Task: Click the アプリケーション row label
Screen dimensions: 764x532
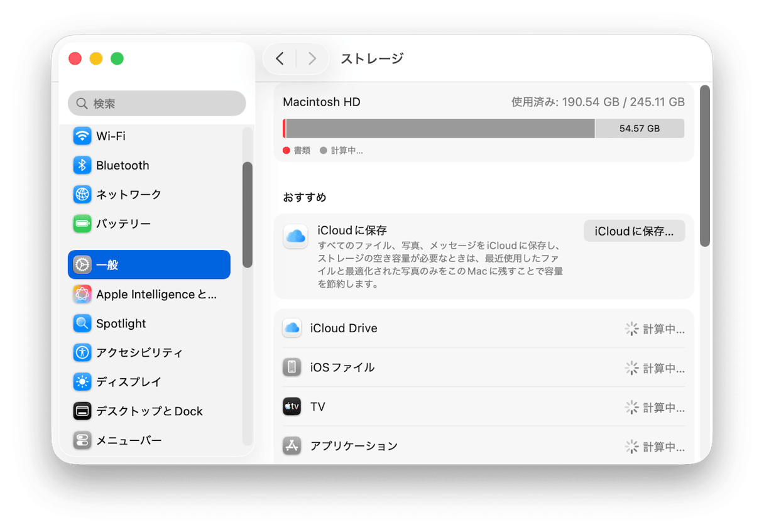Action: (354, 446)
